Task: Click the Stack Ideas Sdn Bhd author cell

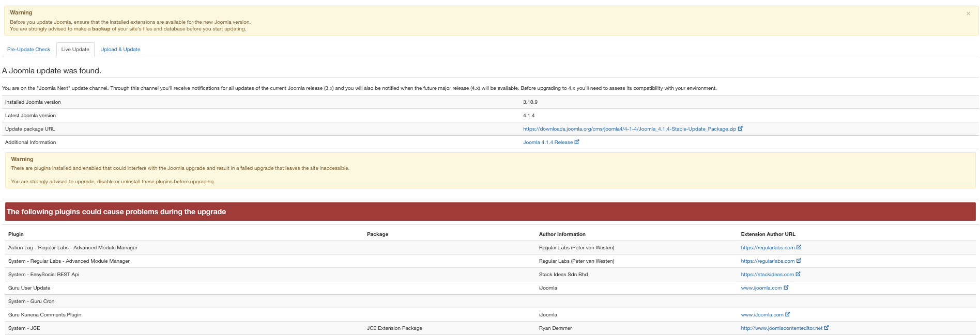Action: pyautogui.click(x=563, y=275)
